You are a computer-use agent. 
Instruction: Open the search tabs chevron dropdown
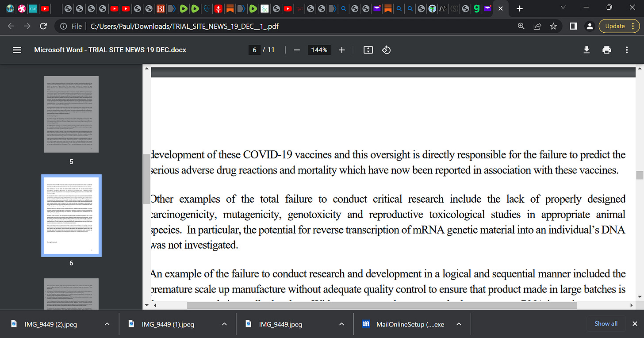click(x=563, y=8)
